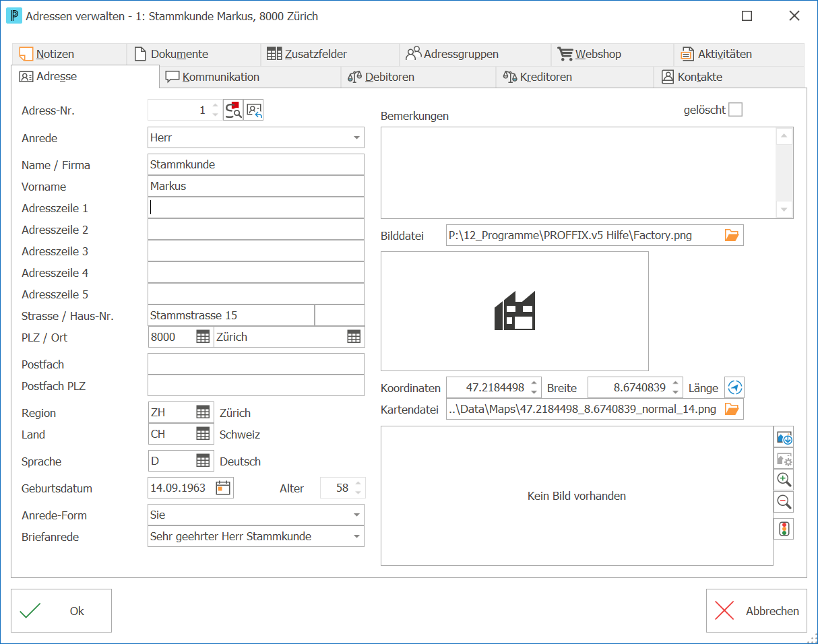Open the Ort lookup table

point(354,337)
